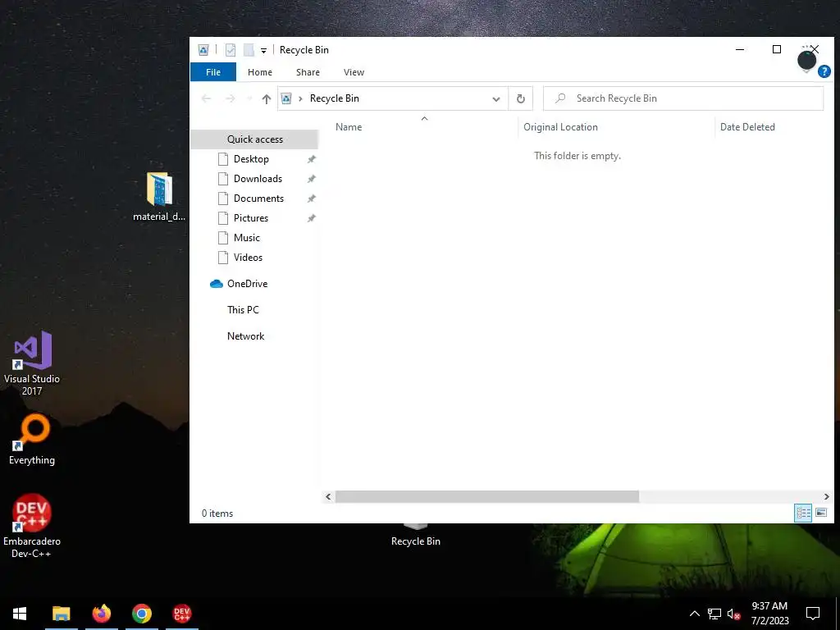This screenshot has height=630, width=840.
Task: Click the horizontal scrollbar right arrow
Action: tap(826, 496)
